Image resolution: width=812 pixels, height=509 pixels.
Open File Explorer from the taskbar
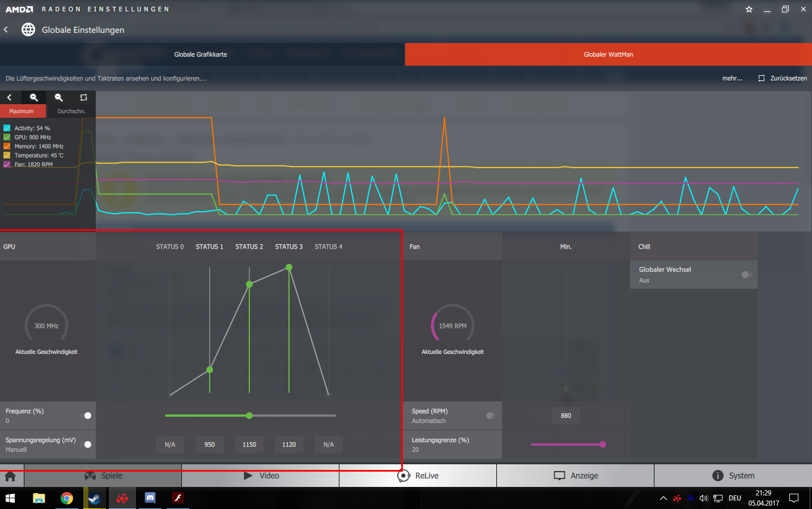tap(39, 498)
